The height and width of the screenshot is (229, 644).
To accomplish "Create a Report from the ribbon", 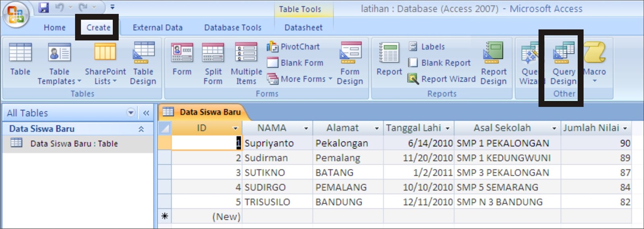I will click(x=389, y=59).
